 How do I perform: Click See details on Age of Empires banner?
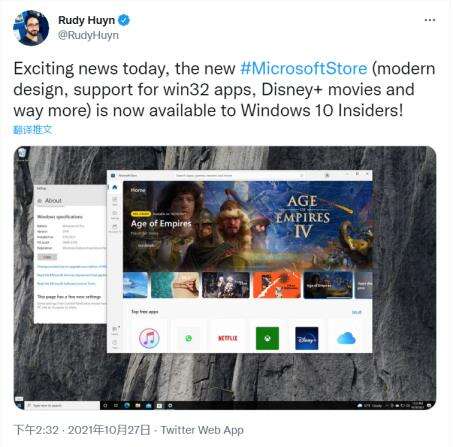point(146,245)
